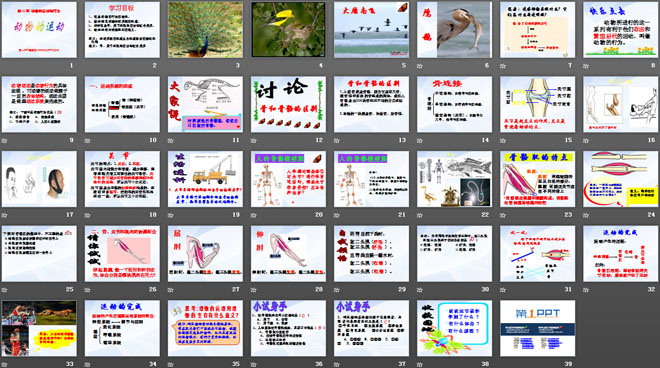The image size is (660, 368).
Task: Open slide 4 with yellow bird
Action: pyautogui.click(x=288, y=29)
